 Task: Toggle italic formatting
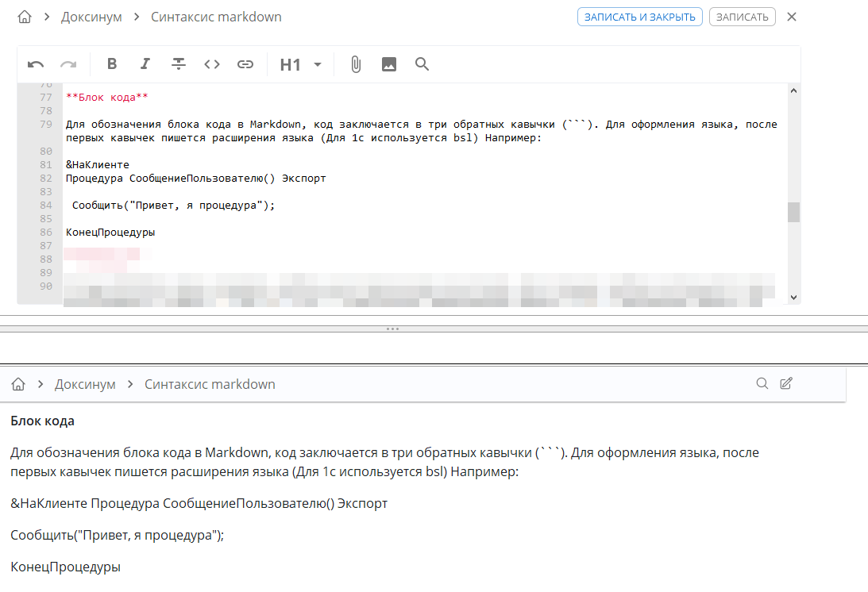(x=145, y=64)
